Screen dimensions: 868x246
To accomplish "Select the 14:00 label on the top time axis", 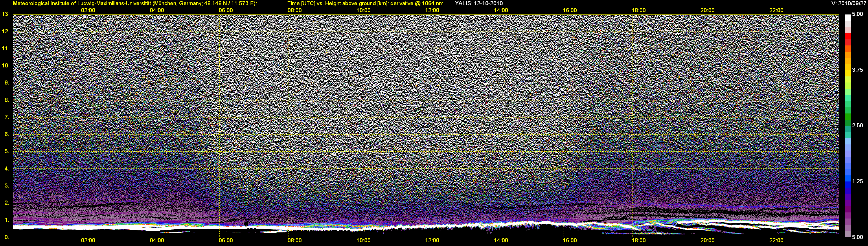I will tap(501, 10).
